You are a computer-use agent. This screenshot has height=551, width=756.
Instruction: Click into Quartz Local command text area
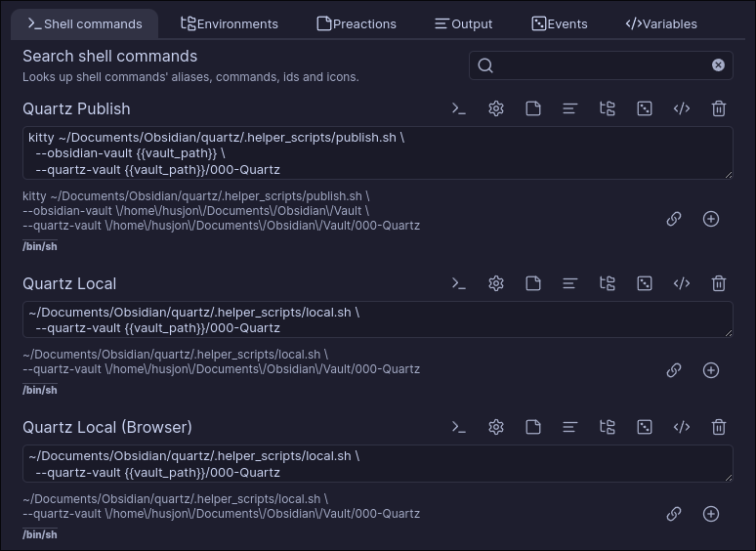[377, 319]
